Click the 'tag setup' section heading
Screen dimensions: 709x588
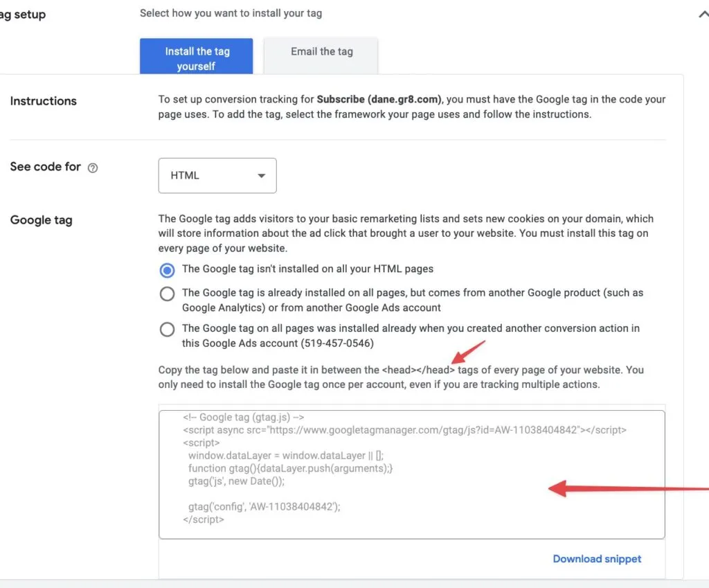coord(23,15)
